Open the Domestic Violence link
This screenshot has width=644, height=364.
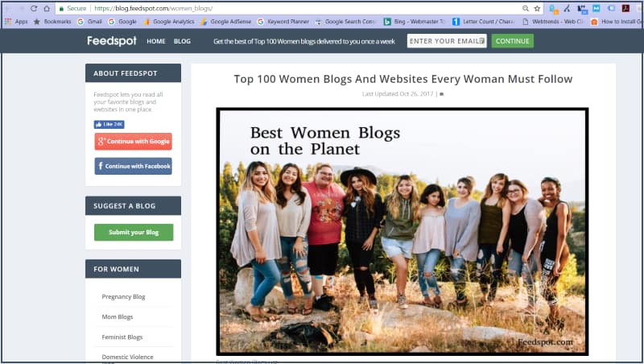[127, 357]
